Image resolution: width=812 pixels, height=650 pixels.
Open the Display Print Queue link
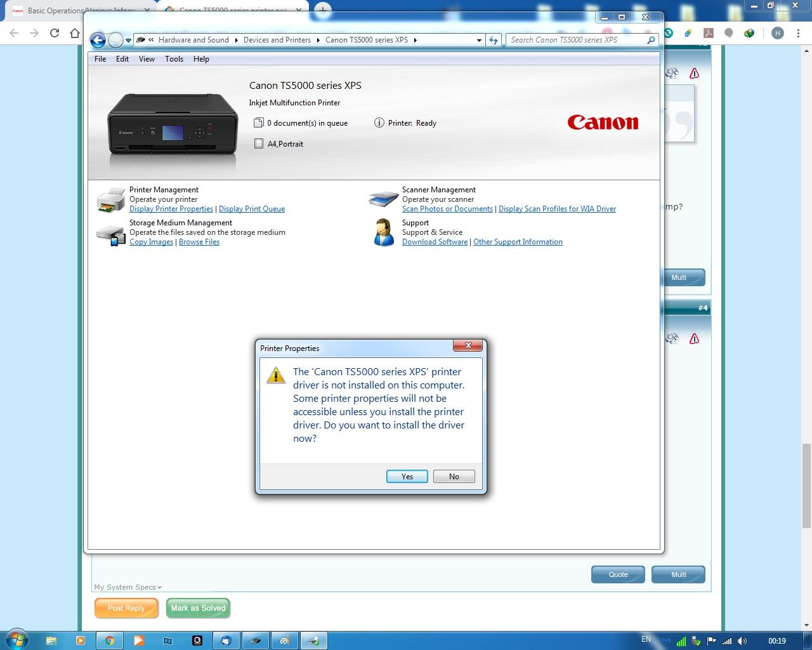[x=252, y=209]
